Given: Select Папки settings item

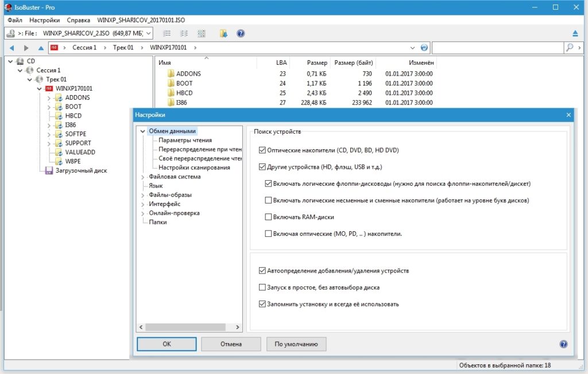Looking at the screenshot, I should 158,222.
